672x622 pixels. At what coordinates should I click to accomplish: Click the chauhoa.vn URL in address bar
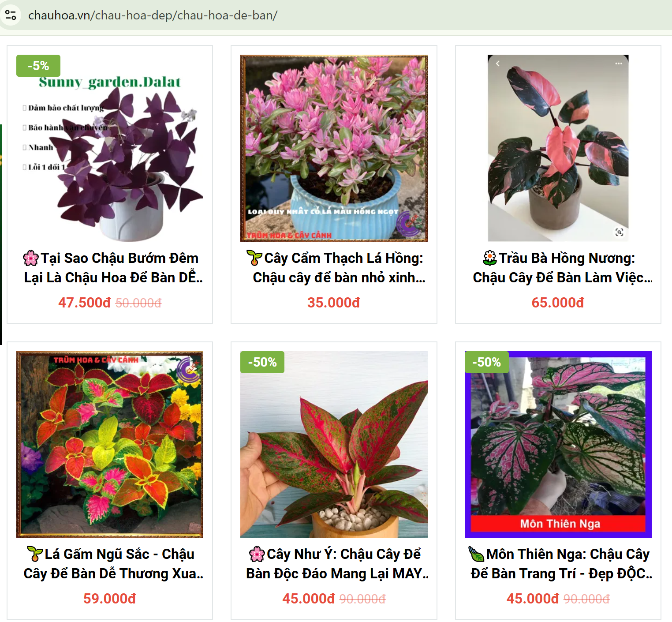point(153,15)
